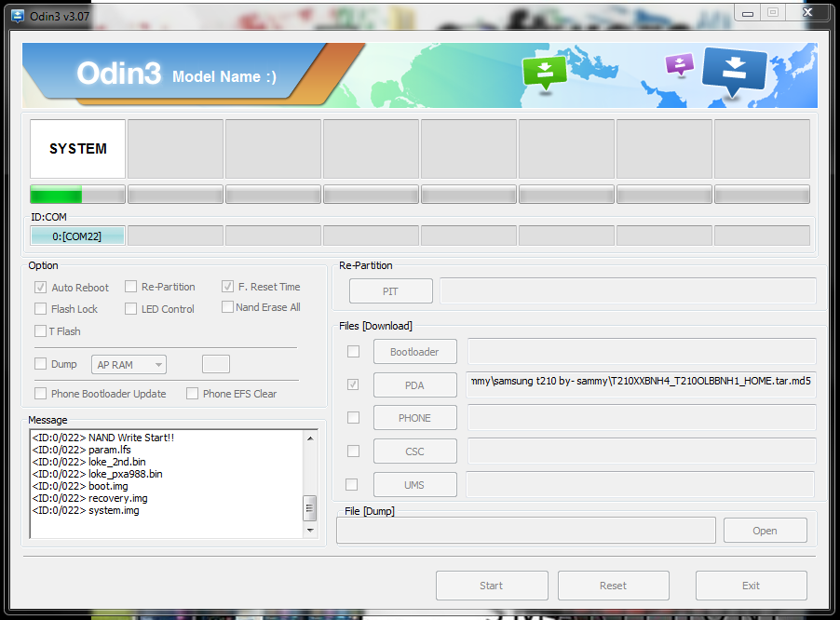This screenshot has height=620, width=840.
Task: Click the 'boot.img' log line
Action: [x=80, y=486]
